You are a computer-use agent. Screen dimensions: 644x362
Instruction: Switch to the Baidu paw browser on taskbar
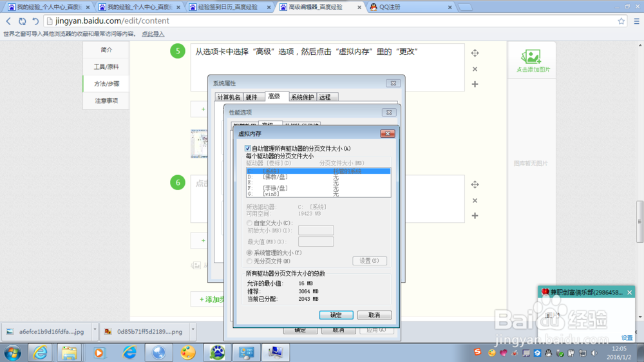coord(217,352)
